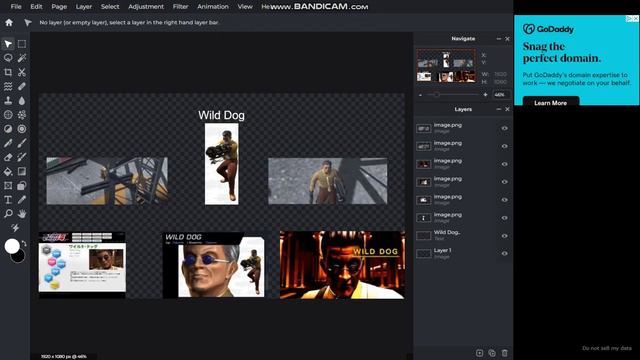This screenshot has height=360, width=640.
Task: Click the lightning bolt quick action icon
Action: pyautogui.click(x=15, y=228)
